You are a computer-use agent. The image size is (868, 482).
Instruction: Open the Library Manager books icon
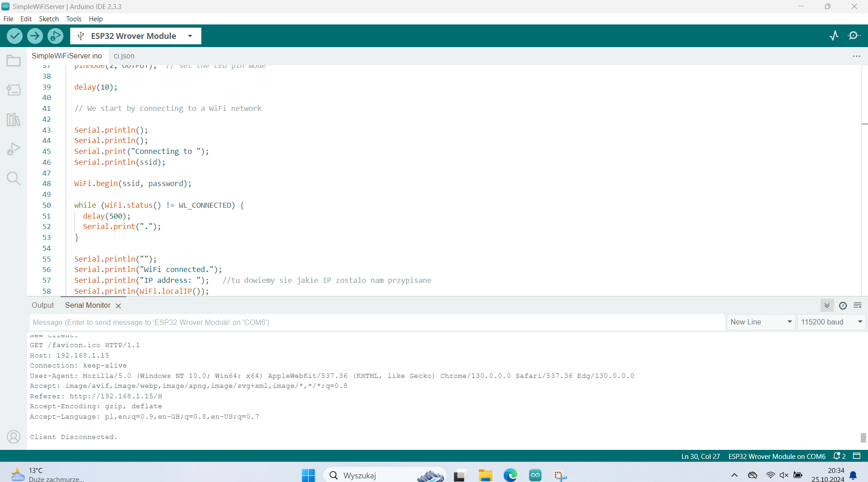tap(14, 119)
